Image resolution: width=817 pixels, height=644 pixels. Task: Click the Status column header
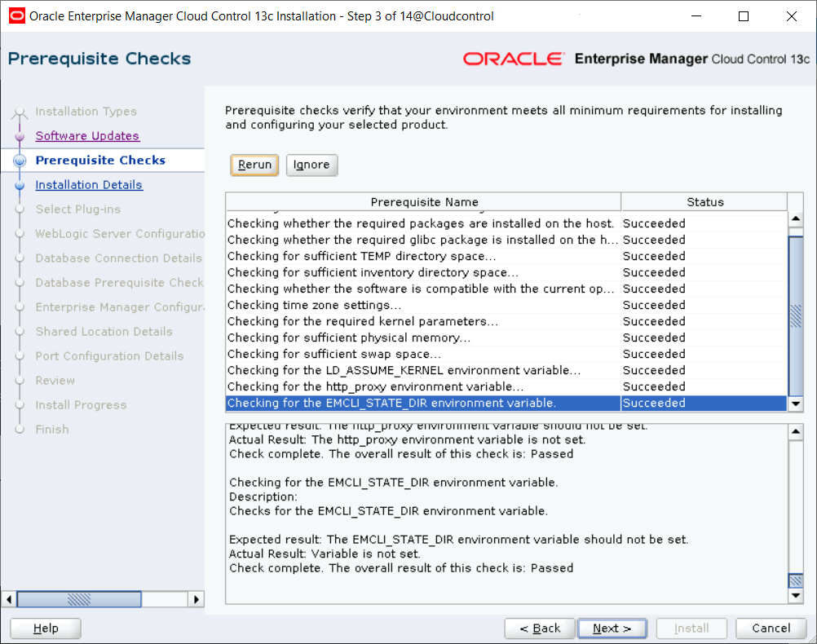click(704, 202)
